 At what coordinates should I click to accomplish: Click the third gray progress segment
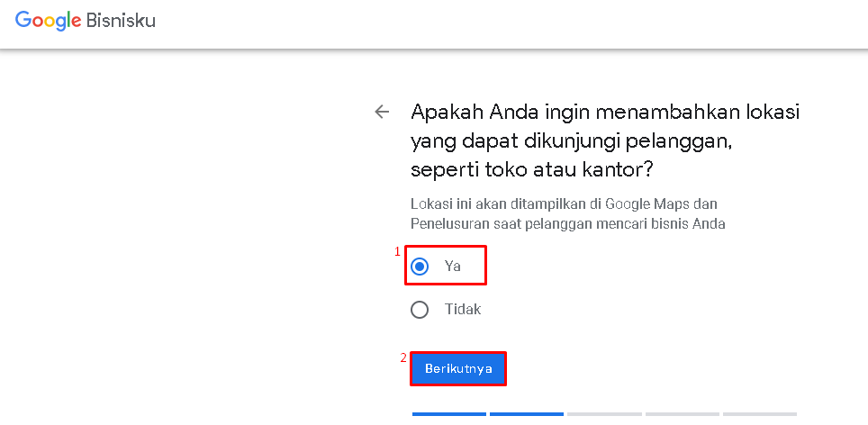(604, 414)
